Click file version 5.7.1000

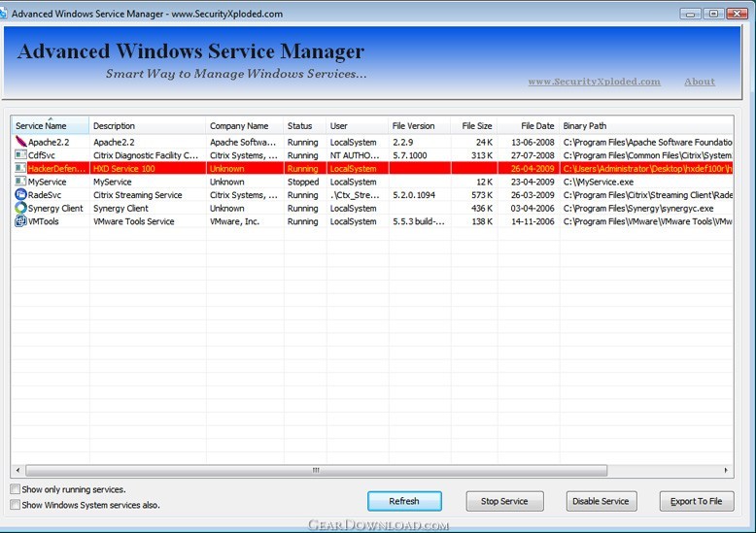pos(409,155)
